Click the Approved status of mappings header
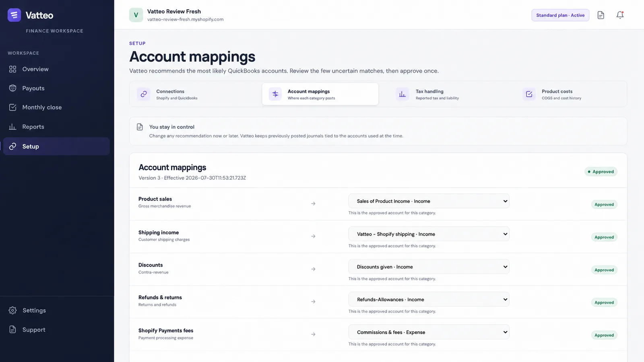The width and height of the screenshot is (644, 362). click(601, 172)
